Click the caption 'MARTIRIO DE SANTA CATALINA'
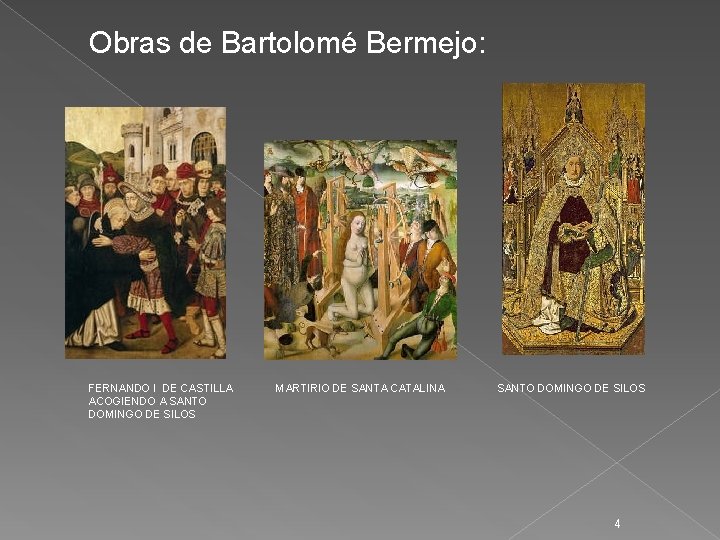Image resolution: width=720 pixels, height=540 pixels. pos(360,388)
